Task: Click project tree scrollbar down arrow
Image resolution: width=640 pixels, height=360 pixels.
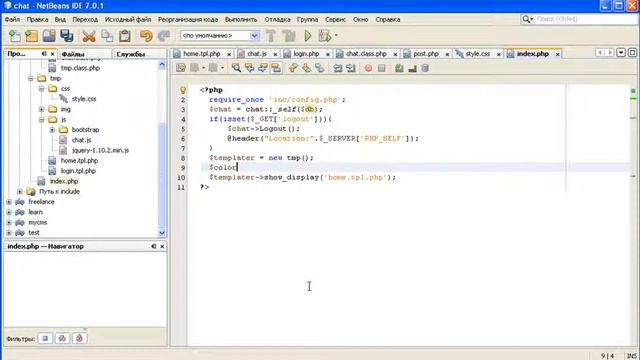Action: [162, 233]
